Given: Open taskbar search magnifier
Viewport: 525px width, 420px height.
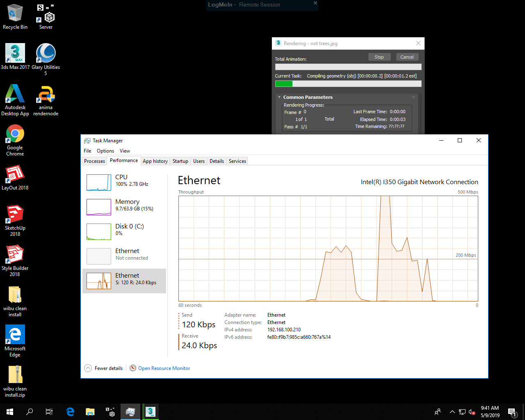Looking at the screenshot, I should tap(30, 412).
